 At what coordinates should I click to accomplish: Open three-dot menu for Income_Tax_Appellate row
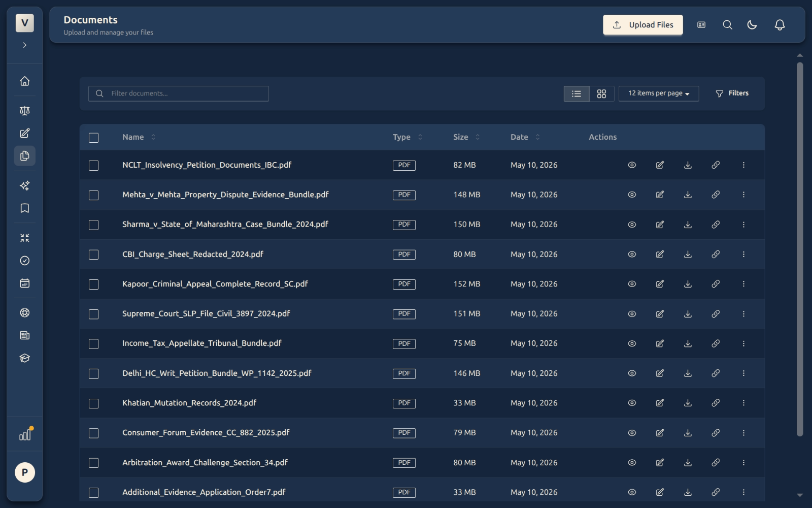point(743,343)
